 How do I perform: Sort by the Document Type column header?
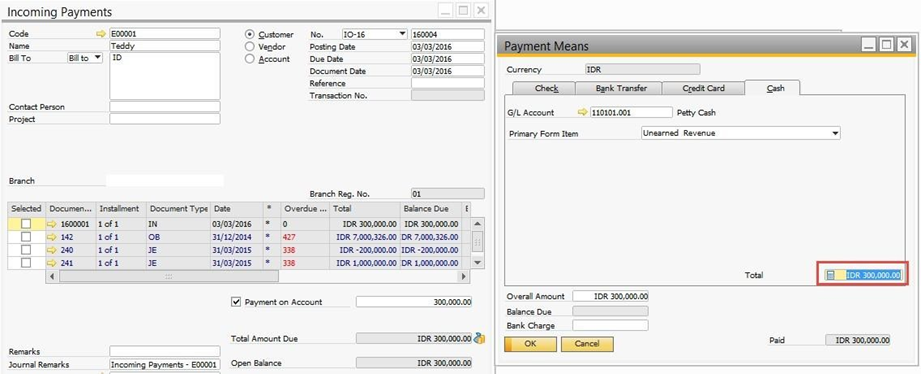click(x=179, y=209)
